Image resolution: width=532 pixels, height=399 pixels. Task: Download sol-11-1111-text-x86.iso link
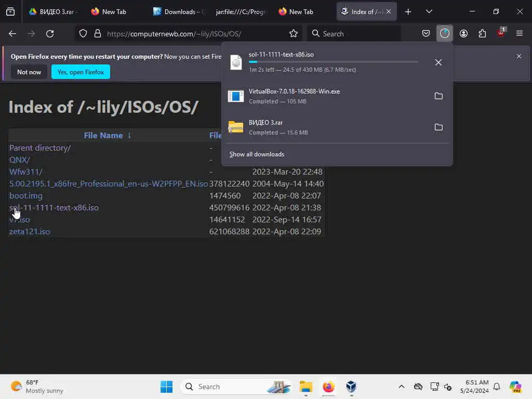(54, 208)
